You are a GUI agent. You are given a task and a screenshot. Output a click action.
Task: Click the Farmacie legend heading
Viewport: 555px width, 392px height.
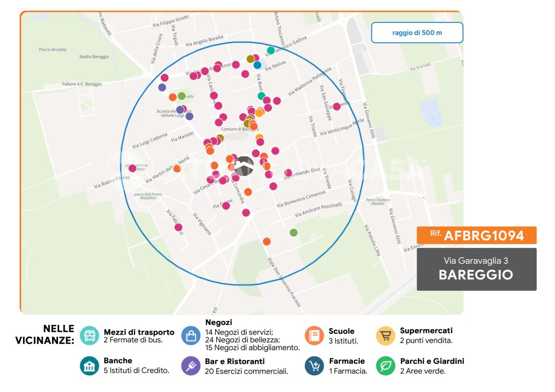[x=347, y=361]
